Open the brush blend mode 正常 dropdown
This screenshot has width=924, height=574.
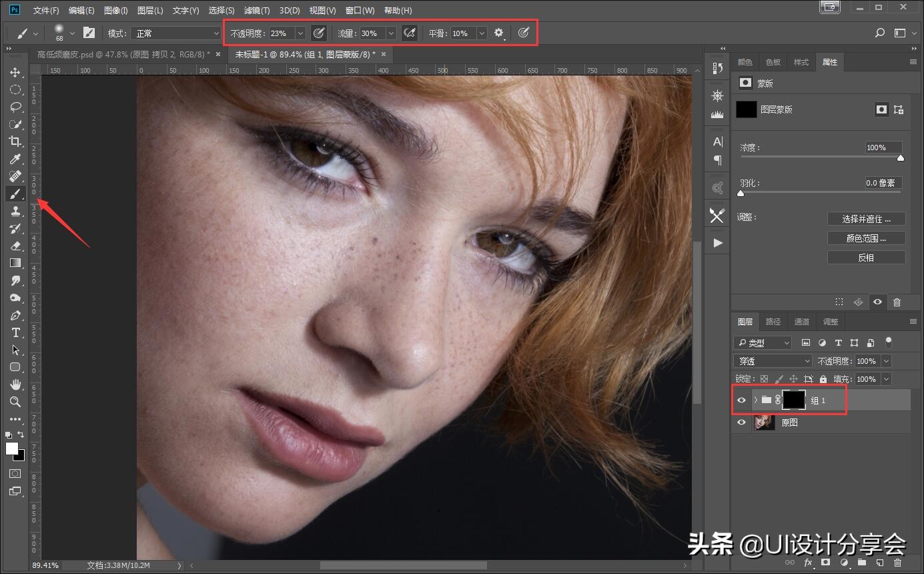pos(175,33)
